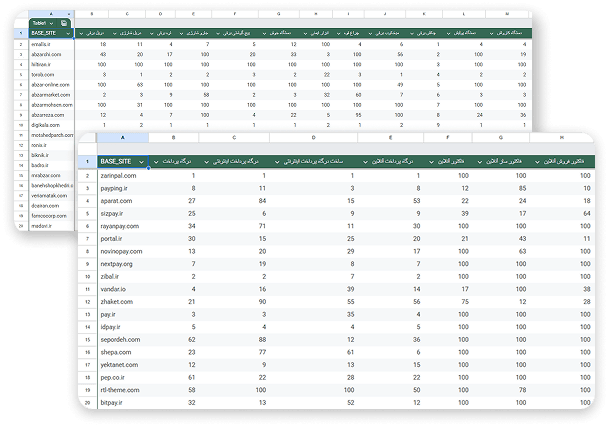Viewport: 609px width, 427px height.
Task: Select the abzarmarket.com cell in back sheet
Action: (x=51, y=95)
